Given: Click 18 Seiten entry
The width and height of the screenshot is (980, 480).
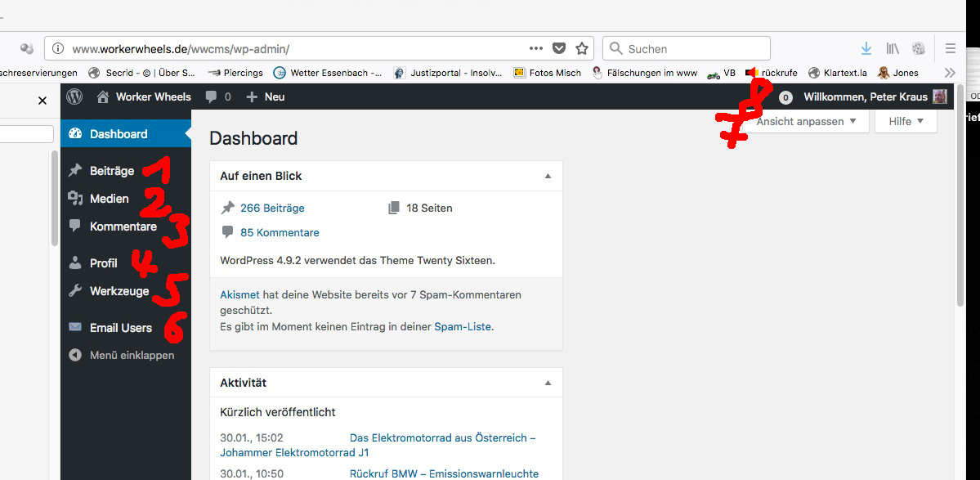Looking at the screenshot, I should [x=429, y=209].
